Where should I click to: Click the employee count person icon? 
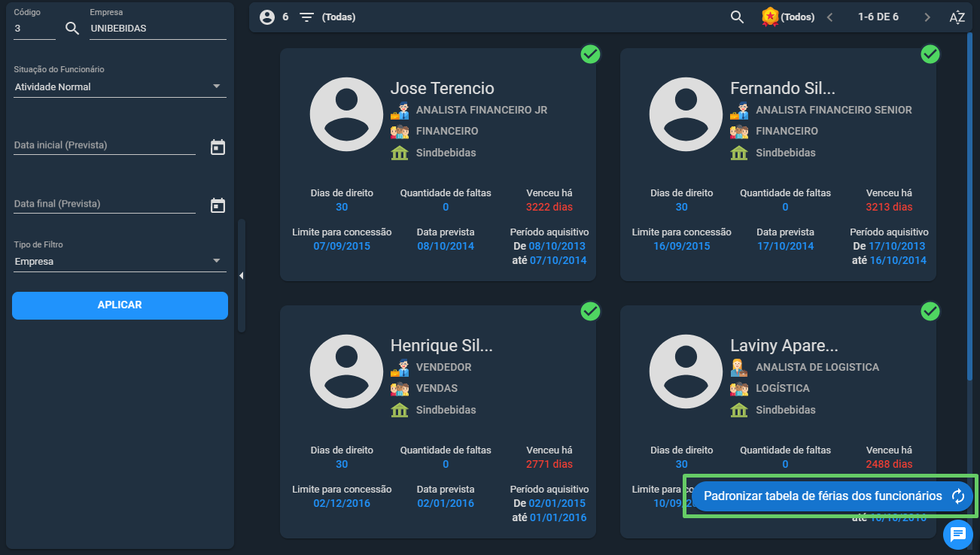coord(267,17)
